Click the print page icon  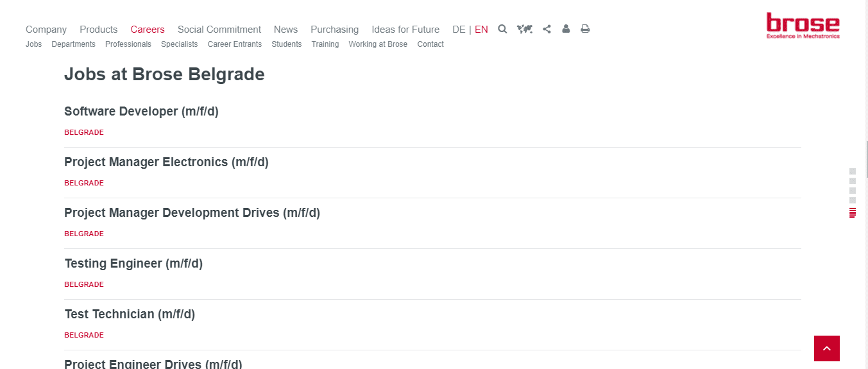tap(585, 29)
